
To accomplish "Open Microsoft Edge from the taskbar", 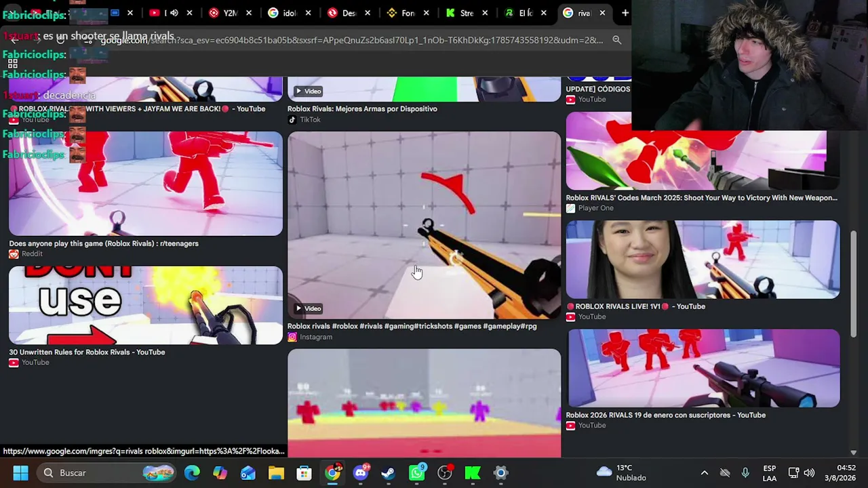I will click(x=192, y=472).
